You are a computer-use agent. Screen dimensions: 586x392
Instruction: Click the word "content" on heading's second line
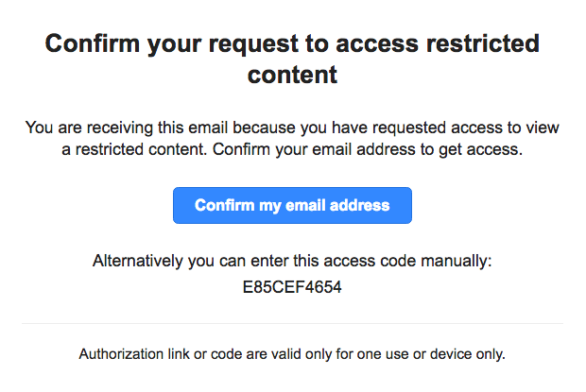coord(292,75)
